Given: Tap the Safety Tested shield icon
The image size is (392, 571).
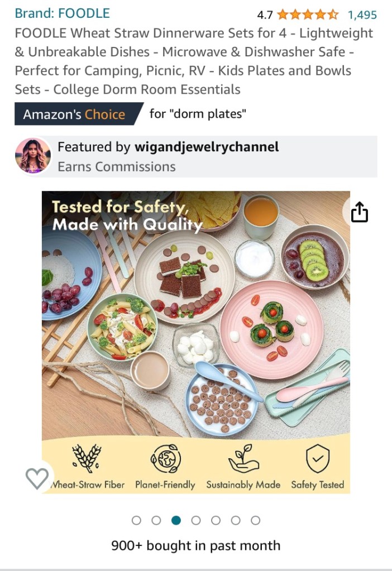Looking at the screenshot, I should point(318,458).
